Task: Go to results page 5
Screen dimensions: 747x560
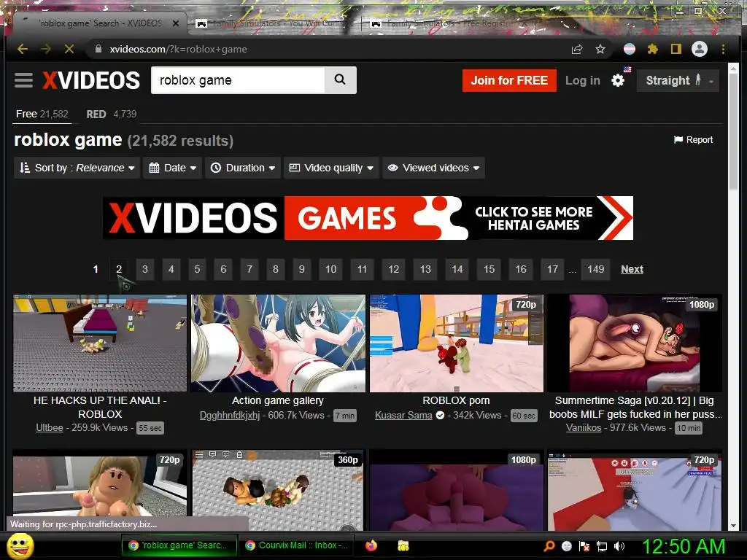Action: click(197, 269)
